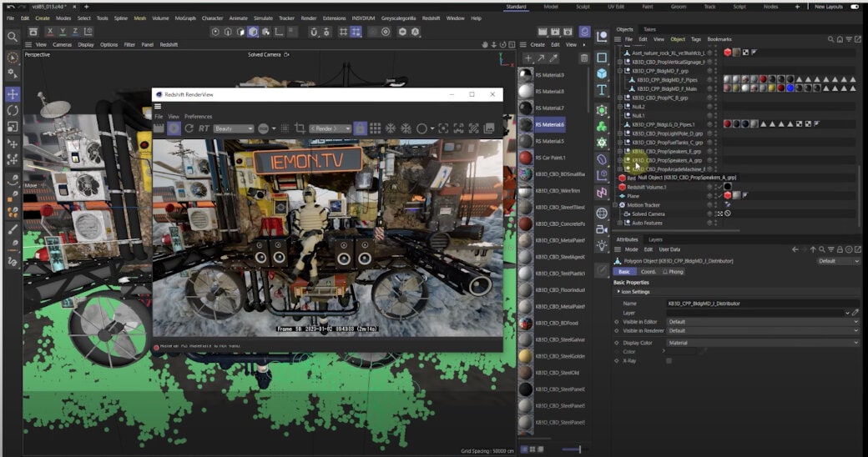Toggle the Y axis lock

[x=63, y=32]
